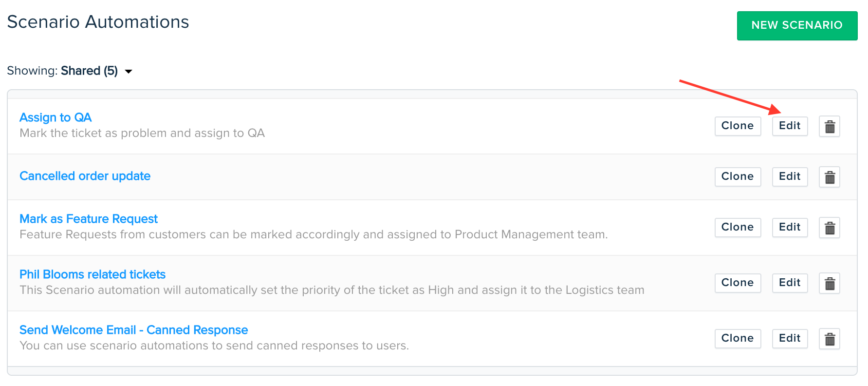Trash the Phil Blooms related tickets scenario

click(830, 283)
